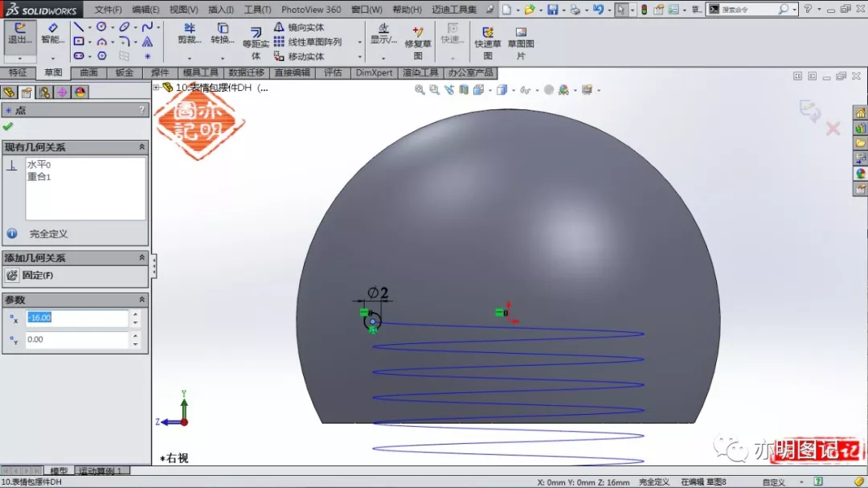Select the Line sketch tool

tap(79, 27)
